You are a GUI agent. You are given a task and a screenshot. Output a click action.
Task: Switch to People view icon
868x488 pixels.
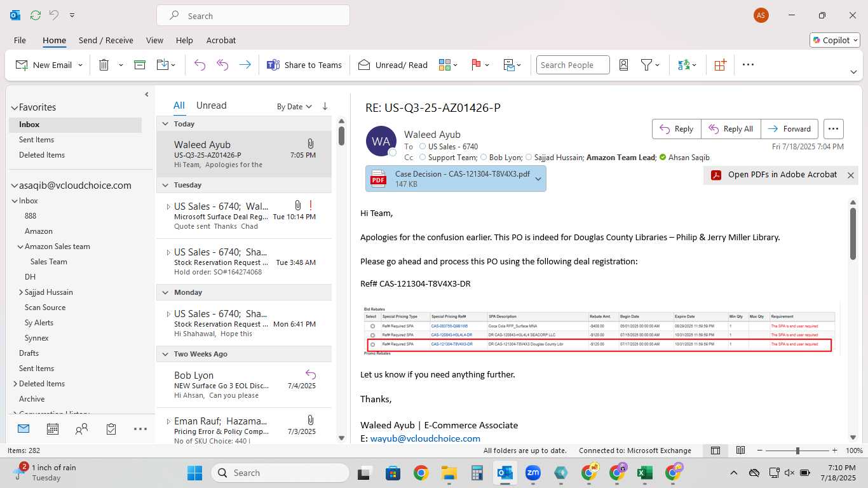[x=81, y=429]
